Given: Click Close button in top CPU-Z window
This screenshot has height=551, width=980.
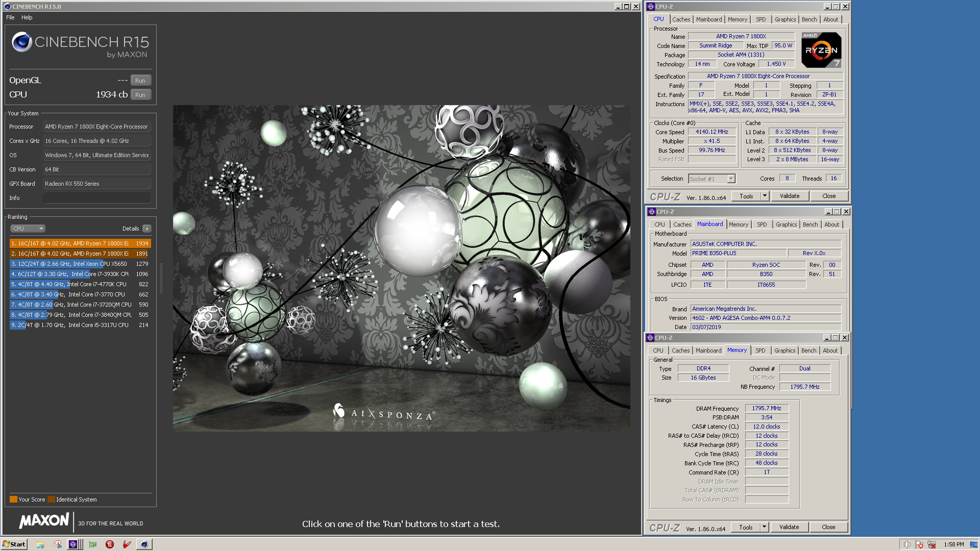Looking at the screenshot, I should click(x=829, y=196).
